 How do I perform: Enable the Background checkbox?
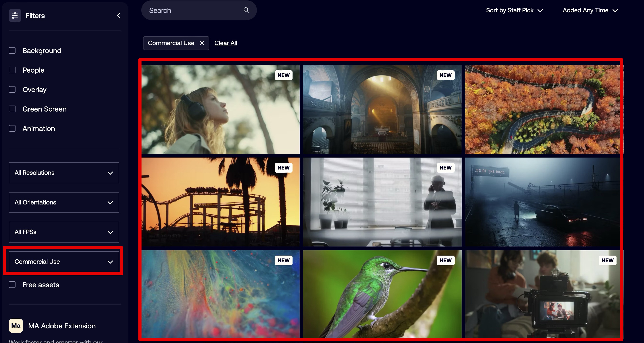pos(12,50)
